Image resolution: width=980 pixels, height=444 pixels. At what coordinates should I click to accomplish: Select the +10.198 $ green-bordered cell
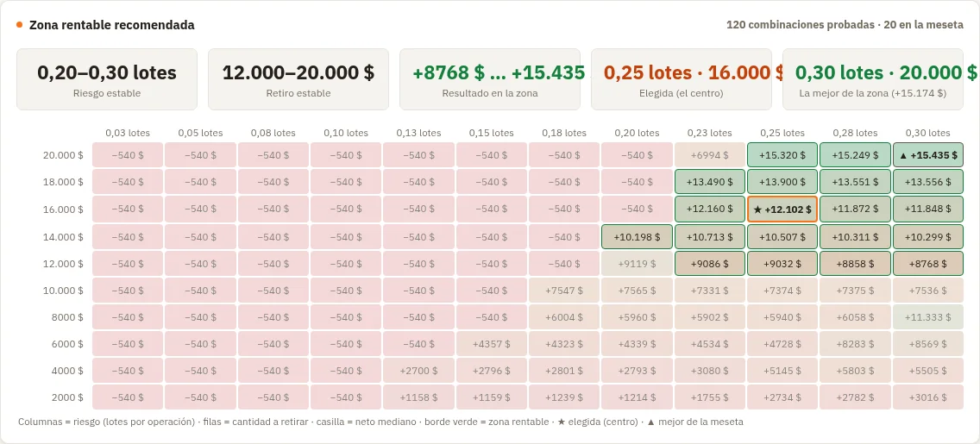pos(637,237)
